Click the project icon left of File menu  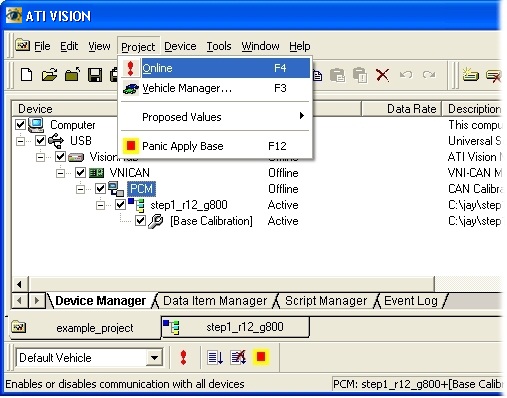pyautogui.click(x=22, y=45)
